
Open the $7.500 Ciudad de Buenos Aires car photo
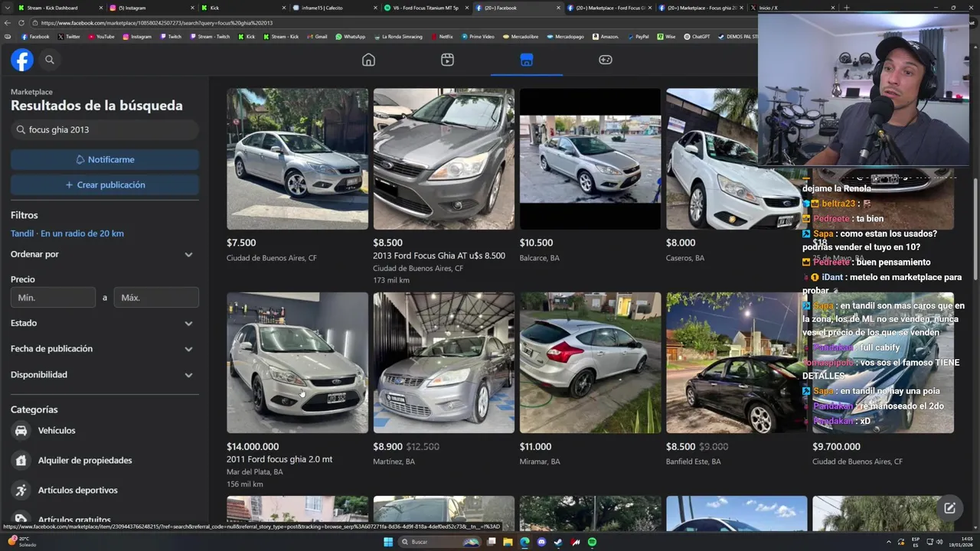pyautogui.click(x=297, y=159)
